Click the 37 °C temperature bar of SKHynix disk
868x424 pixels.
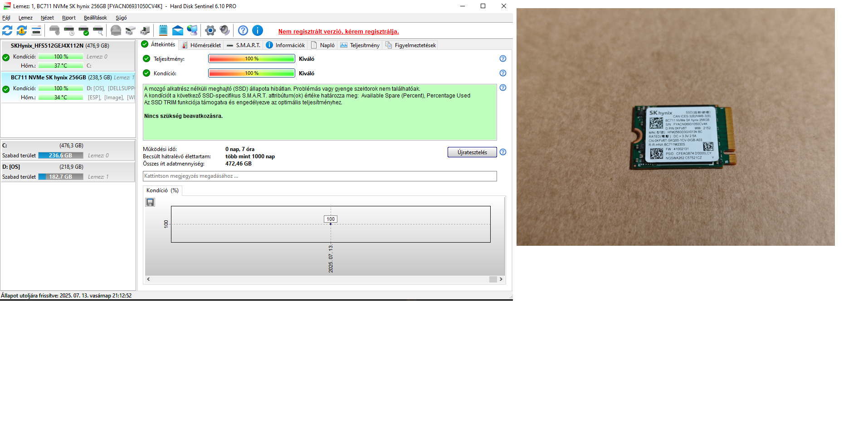point(61,66)
